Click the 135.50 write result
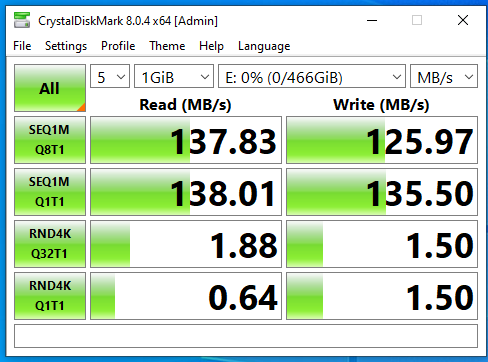The height and width of the screenshot is (362, 488). [x=382, y=192]
